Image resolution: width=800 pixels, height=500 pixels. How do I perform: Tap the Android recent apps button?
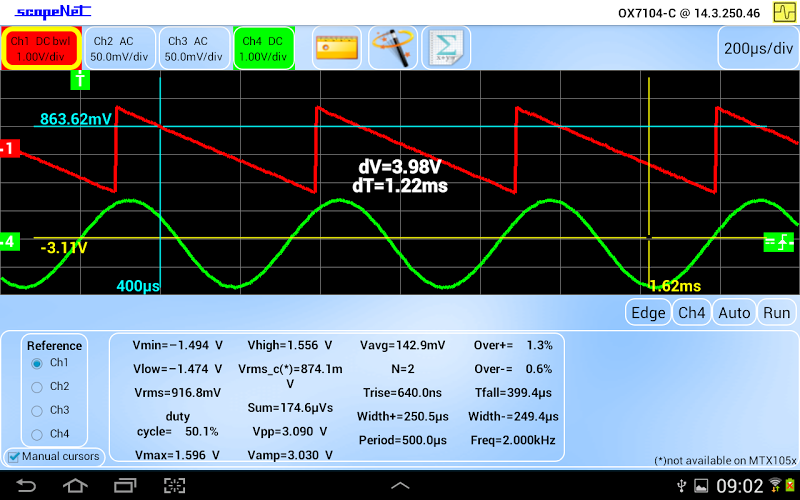coord(125,486)
